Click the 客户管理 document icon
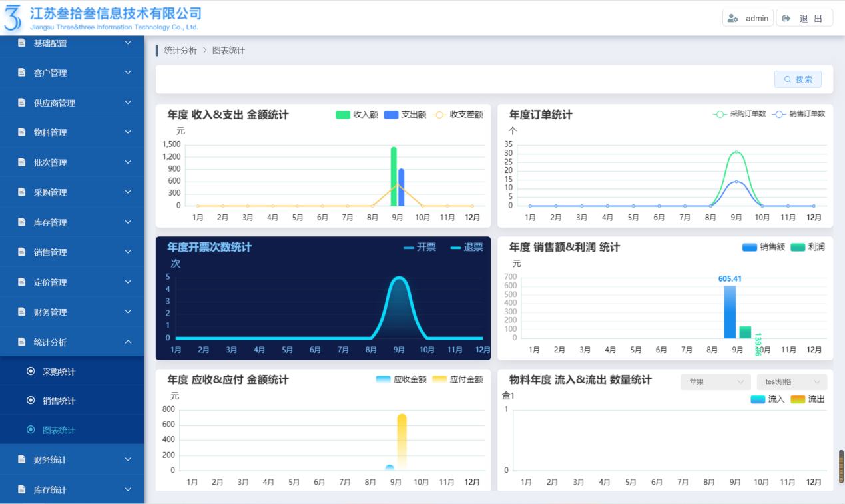 tap(22, 73)
